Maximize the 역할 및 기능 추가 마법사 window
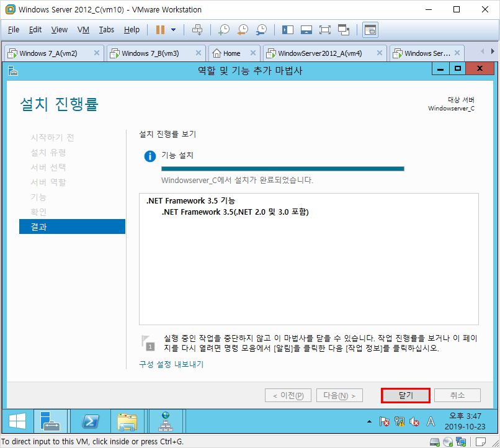500x448 pixels. [458, 69]
